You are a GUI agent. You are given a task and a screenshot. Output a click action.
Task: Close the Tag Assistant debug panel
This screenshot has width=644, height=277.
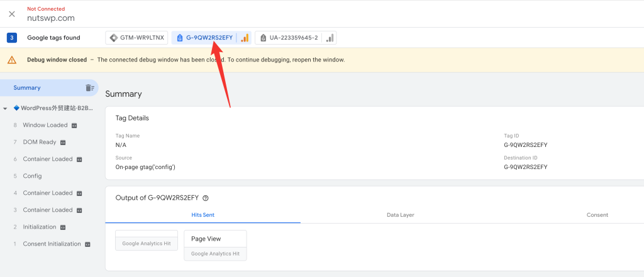[12, 14]
